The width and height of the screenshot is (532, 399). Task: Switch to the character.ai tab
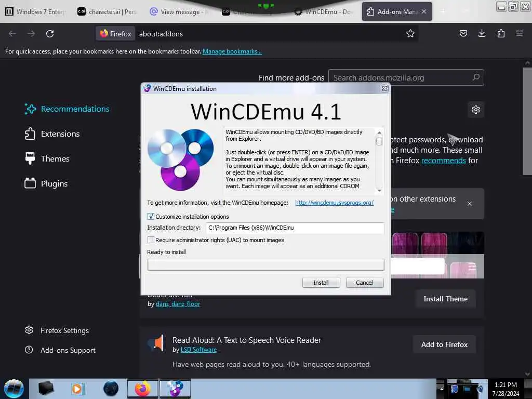point(107,11)
